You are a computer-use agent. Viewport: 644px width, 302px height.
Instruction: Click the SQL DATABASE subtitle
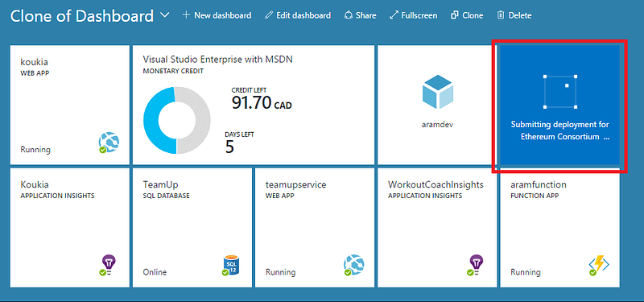(166, 196)
